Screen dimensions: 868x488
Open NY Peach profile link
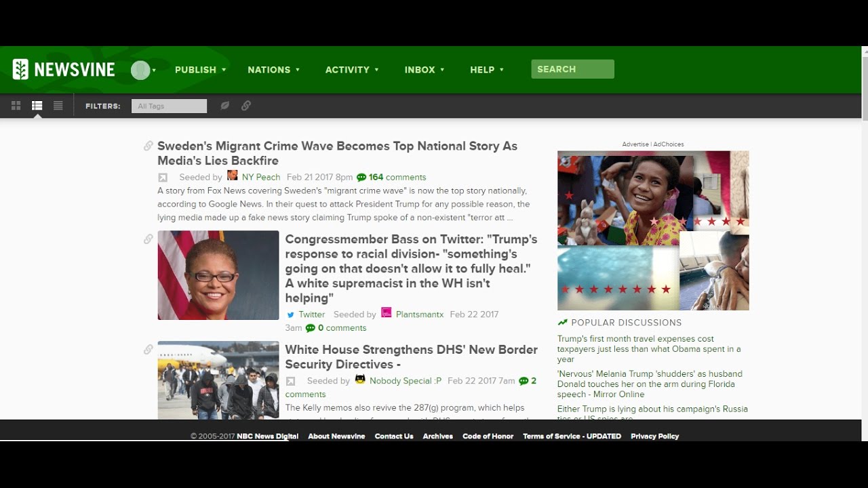(x=261, y=178)
